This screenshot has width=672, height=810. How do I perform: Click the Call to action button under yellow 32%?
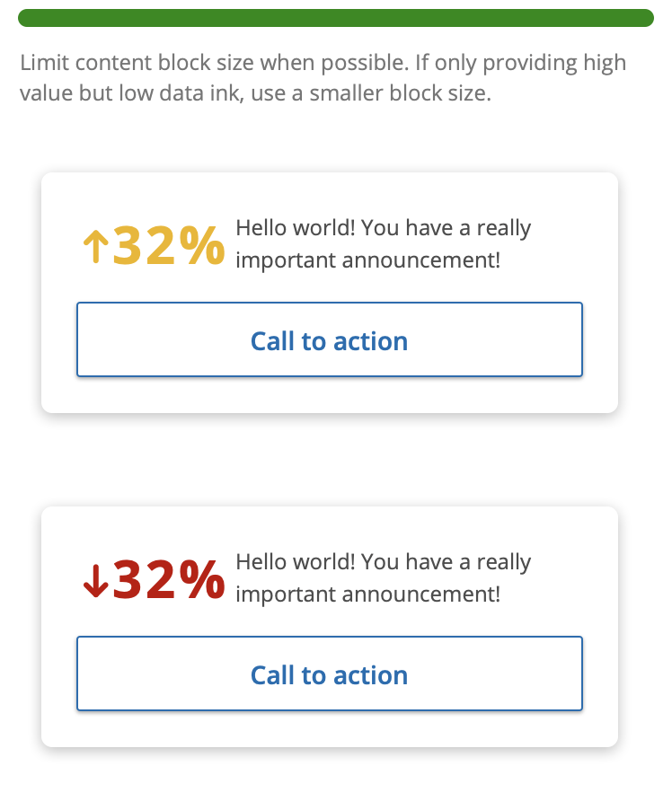(x=330, y=339)
